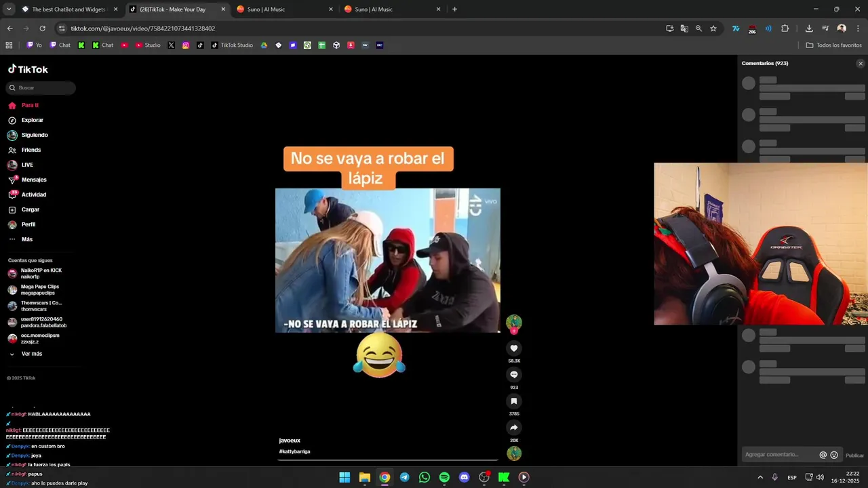Open pandora.falabellatob followed account
Screen dimensions: 868x488
[x=43, y=323]
